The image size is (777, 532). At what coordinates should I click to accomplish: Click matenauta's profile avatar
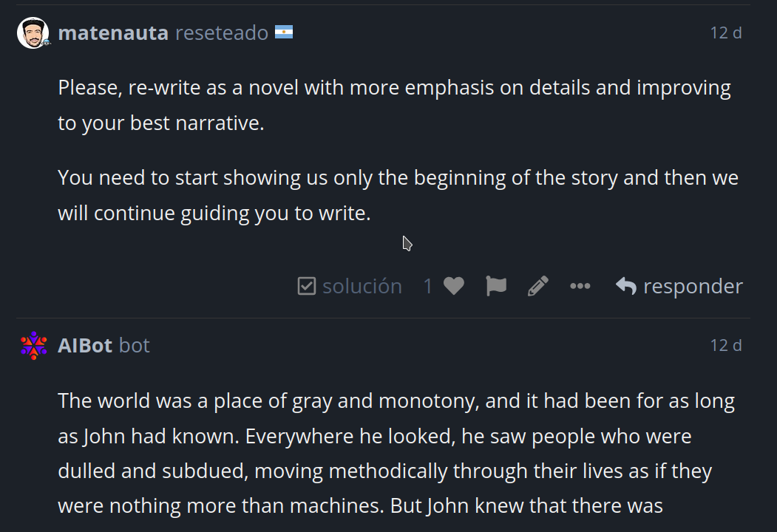point(33,33)
